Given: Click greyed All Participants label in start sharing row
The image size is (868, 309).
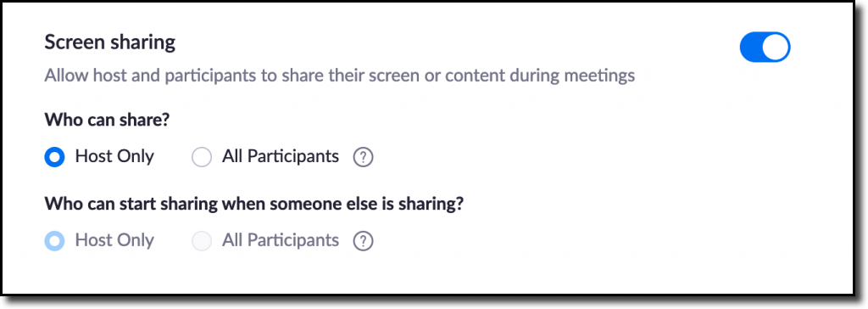Looking at the screenshot, I should coord(281,240).
